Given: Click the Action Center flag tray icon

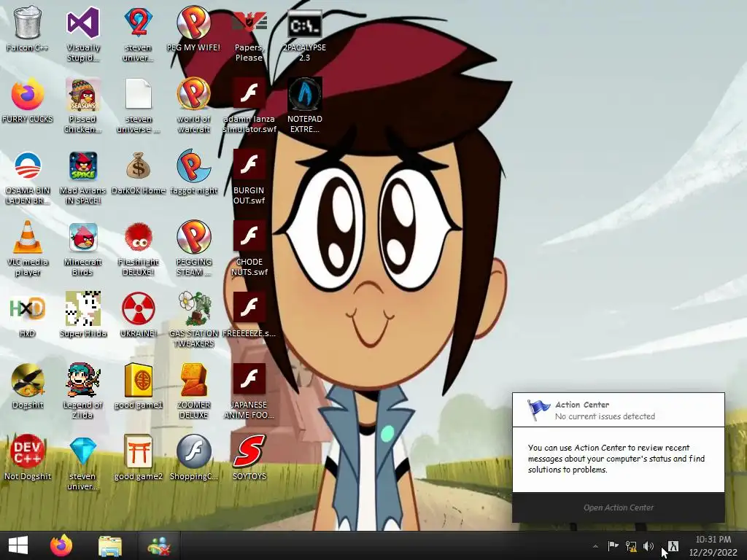Looking at the screenshot, I should coord(613,546).
